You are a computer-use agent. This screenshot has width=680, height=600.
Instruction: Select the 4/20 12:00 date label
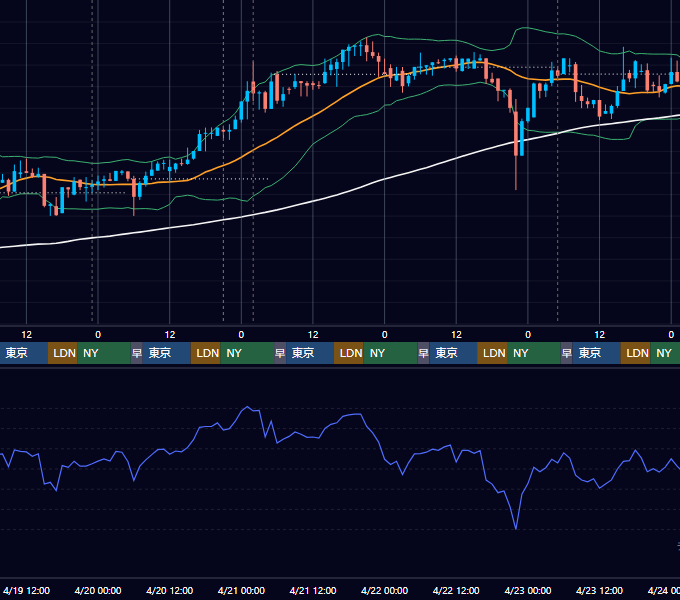click(170, 590)
